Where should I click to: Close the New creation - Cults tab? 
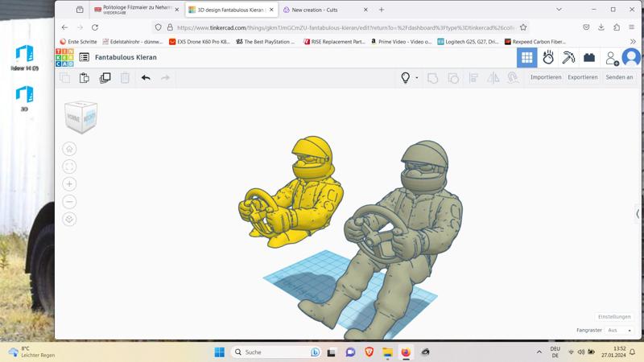click(x=365, y=10)
